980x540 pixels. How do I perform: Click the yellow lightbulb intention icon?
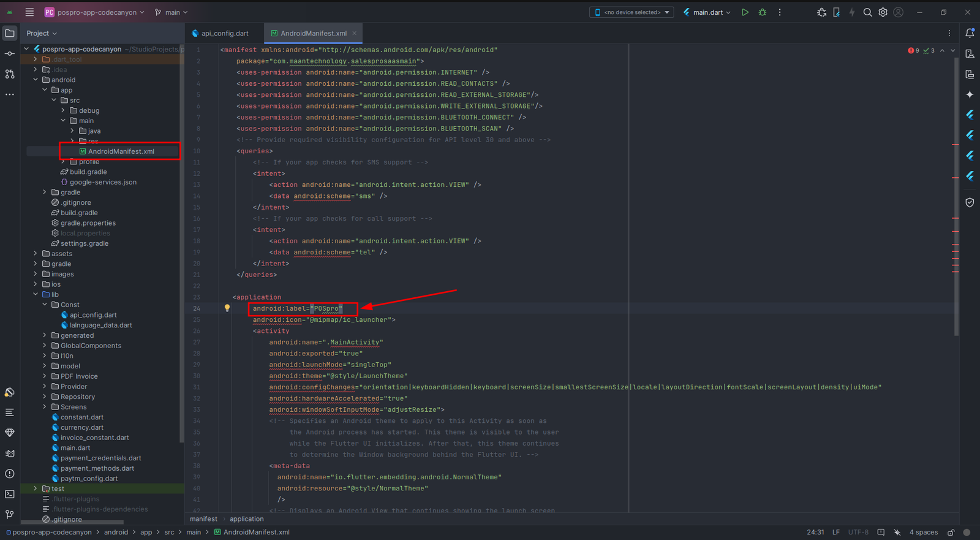tap(227, 308)
